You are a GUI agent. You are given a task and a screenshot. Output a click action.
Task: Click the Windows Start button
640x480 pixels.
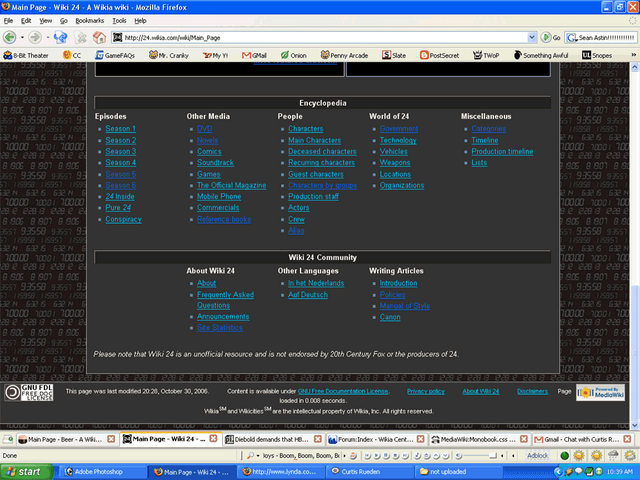coord(27,472)
